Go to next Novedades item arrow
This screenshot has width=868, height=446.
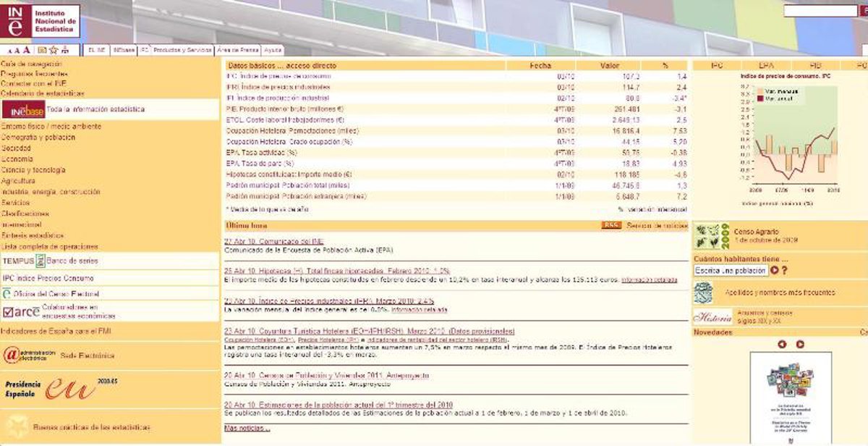[800, 344]
